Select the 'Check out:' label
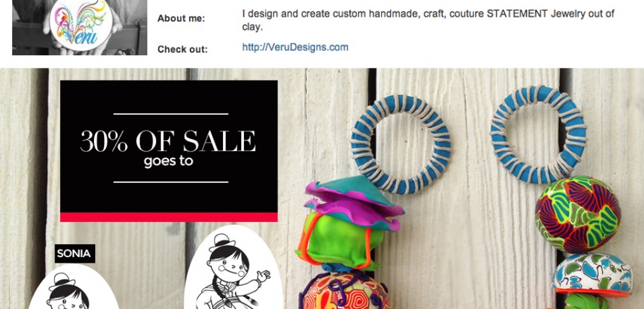This screenshot has width=644, height=309. (x=182, y=49)
